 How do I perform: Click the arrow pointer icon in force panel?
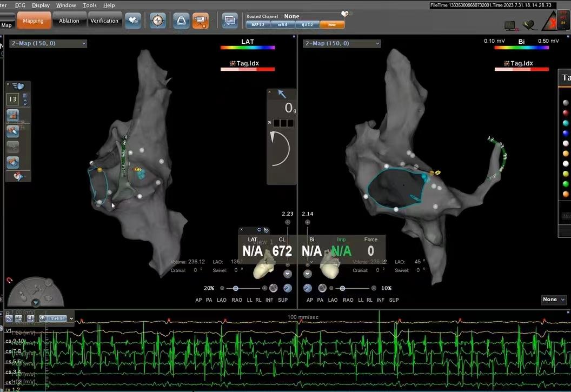click(x=282, y=94)
